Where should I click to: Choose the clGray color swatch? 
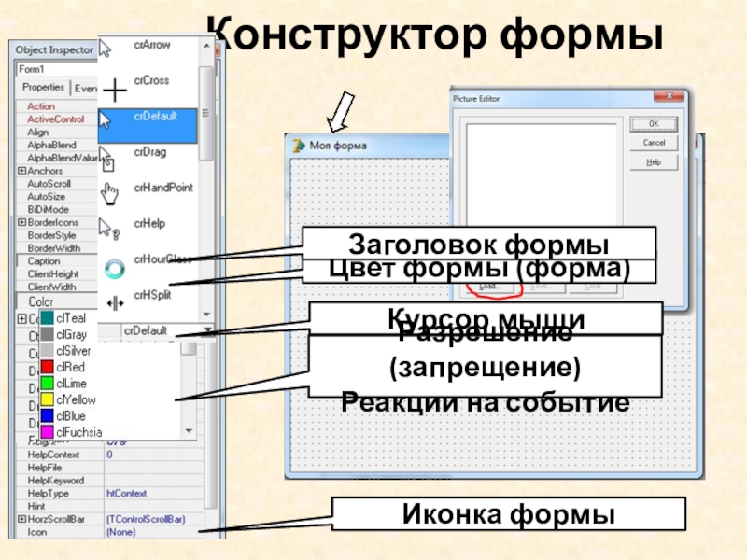point(48,334)
